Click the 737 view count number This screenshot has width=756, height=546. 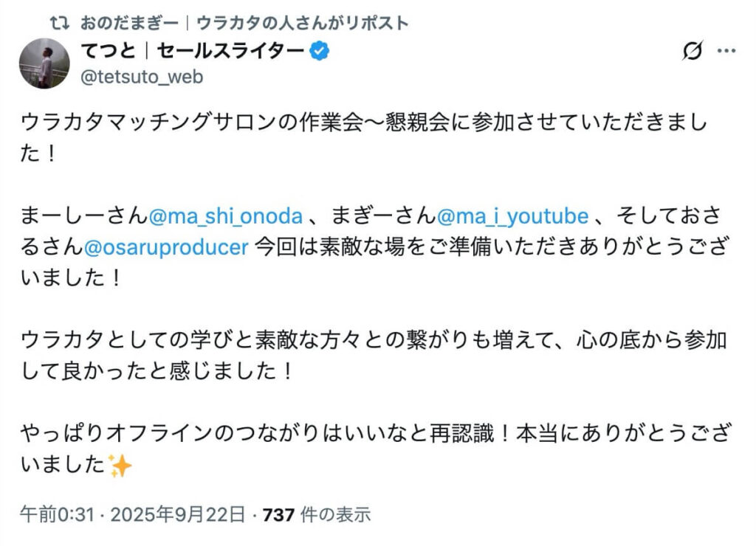click(279, 514)
